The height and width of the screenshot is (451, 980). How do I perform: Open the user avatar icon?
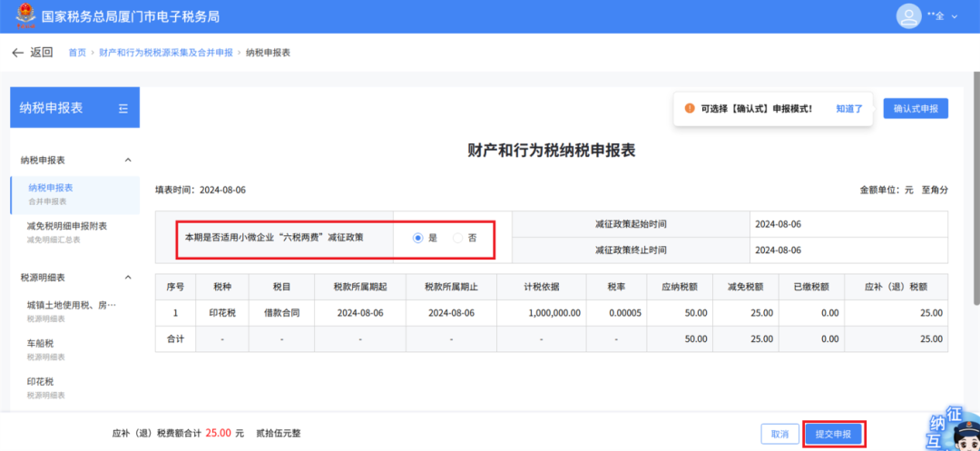908,16
